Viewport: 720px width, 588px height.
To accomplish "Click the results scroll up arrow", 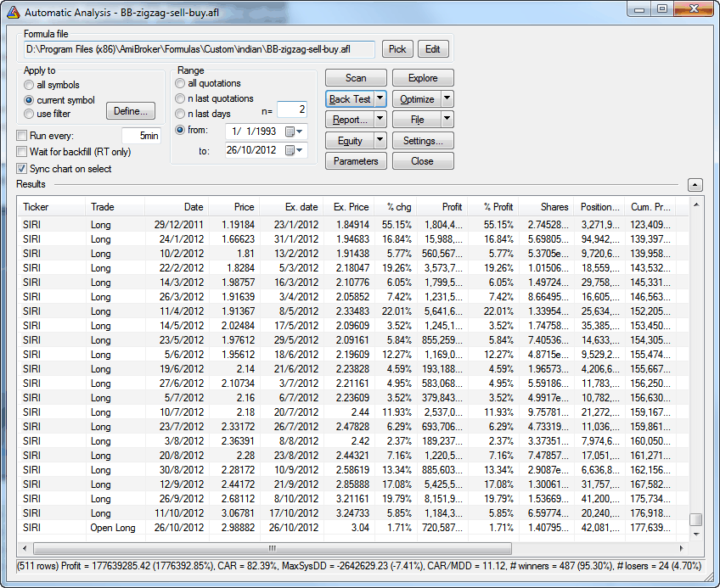I will click(x=696, y=204).
